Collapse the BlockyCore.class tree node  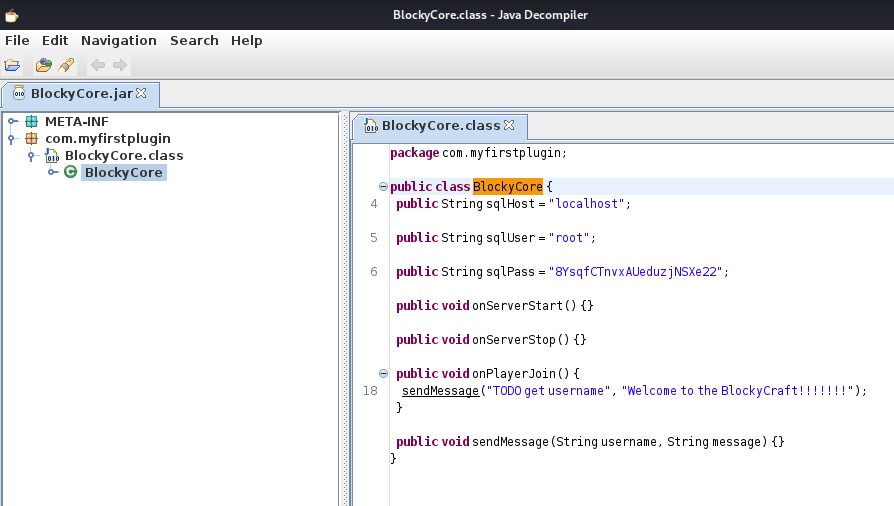tap(31, 155)
